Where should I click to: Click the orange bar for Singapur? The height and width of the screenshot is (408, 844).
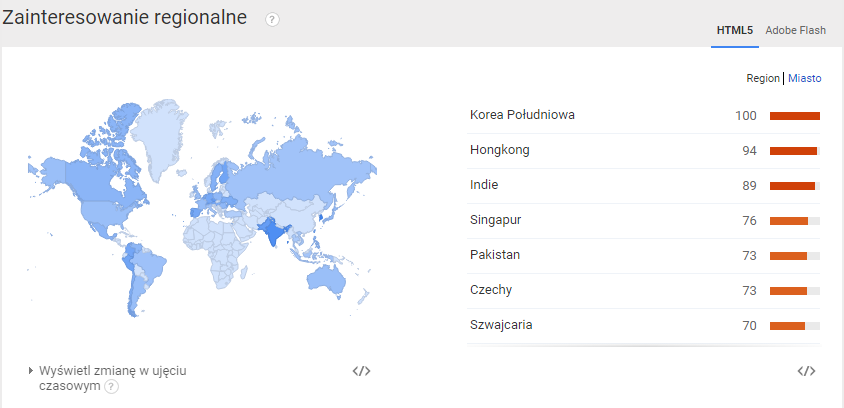coord(789,221)
